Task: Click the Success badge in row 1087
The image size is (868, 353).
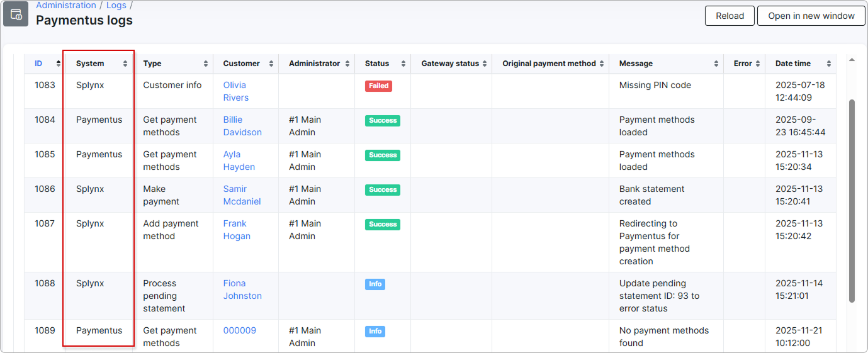Action: (383, 225)
